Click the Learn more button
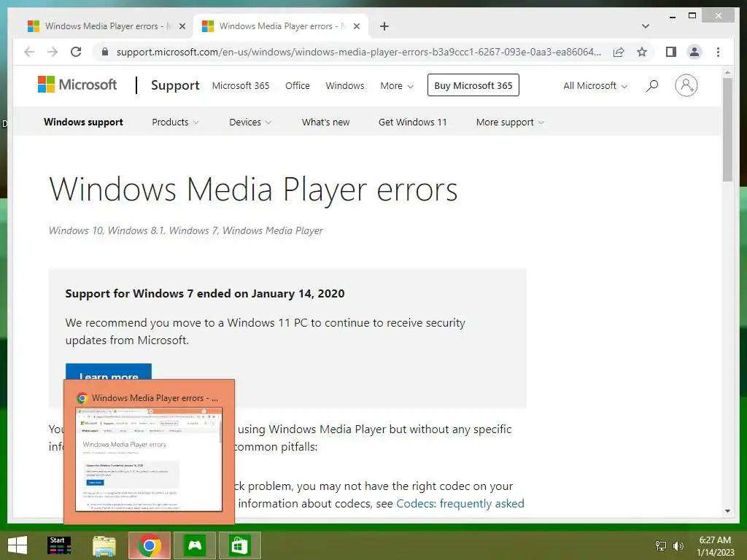The height and width of the screenshot is (560, 747). click(109, 371)
